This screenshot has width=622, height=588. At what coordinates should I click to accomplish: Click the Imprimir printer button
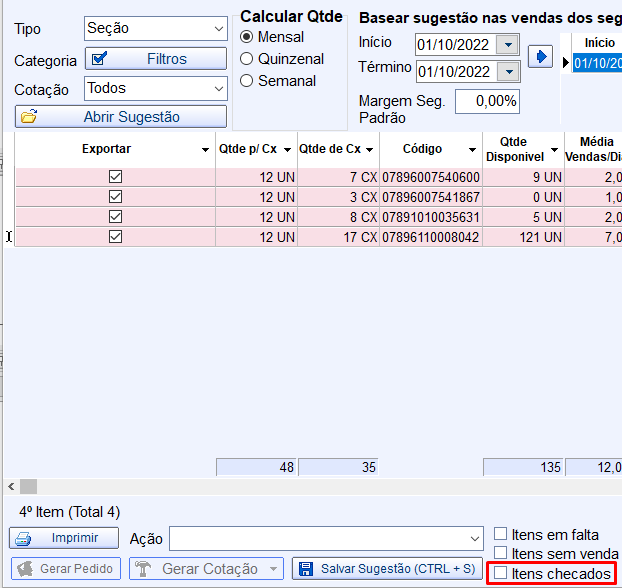click(65, 538)
